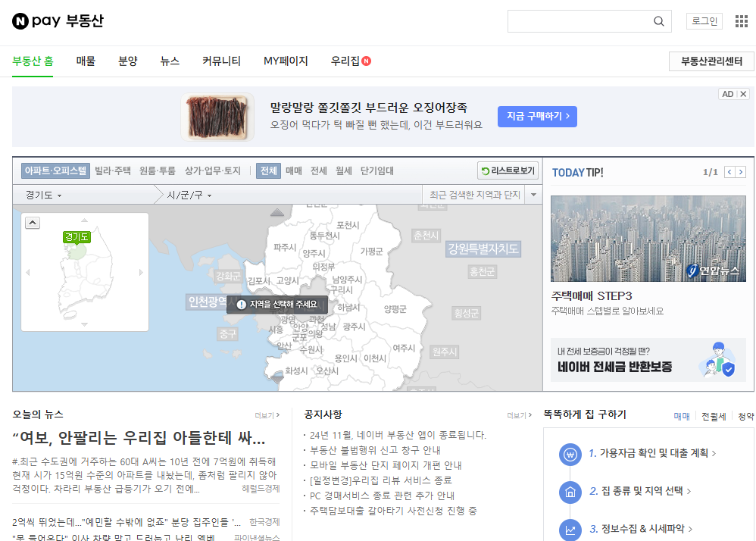Select 상가·업무·토지 property type
The height and width of the screenshot is (541, 756).
[x=213, y=170]
